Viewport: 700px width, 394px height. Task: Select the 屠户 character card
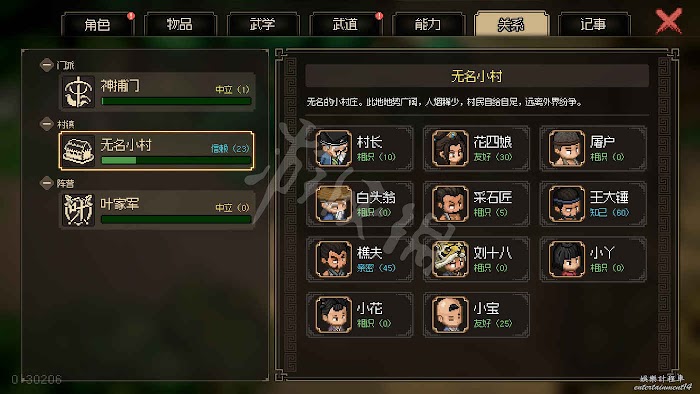click(593, 149)
